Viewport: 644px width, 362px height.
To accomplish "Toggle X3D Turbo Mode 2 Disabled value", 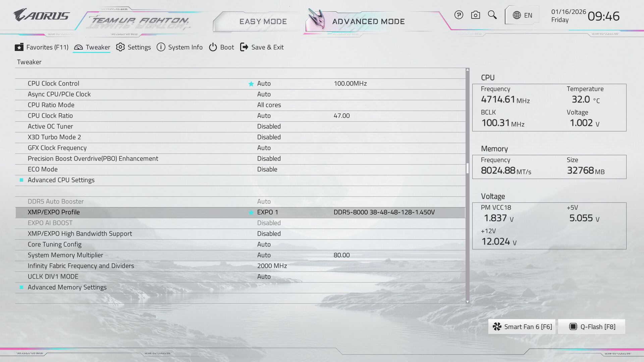I will click(269, 137).
